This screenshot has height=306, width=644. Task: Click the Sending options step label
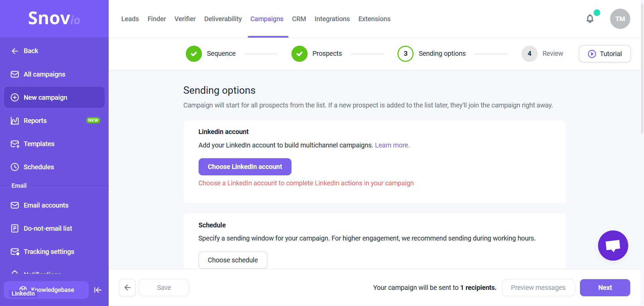[x=442, y=54]
